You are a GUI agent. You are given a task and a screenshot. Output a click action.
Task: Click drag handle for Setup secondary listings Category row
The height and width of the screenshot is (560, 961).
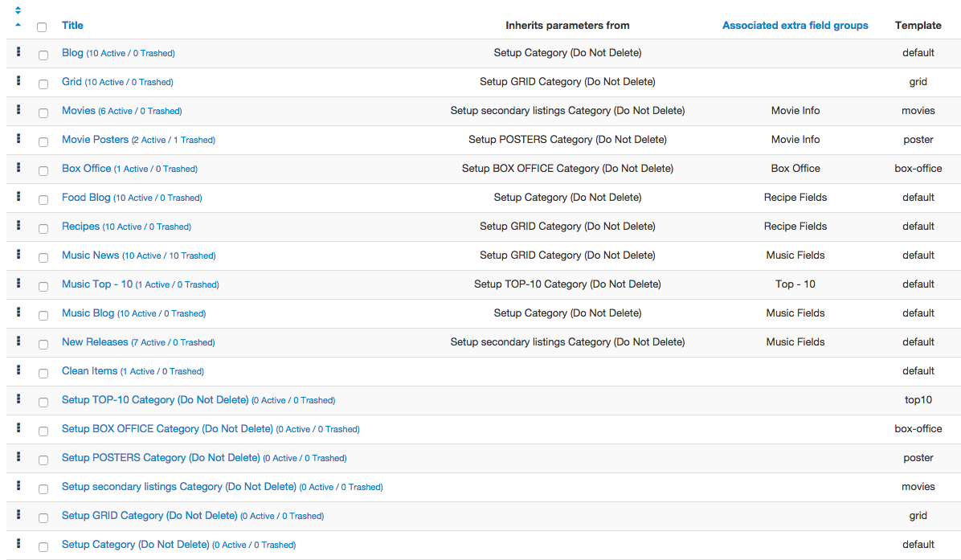[18, 486]
